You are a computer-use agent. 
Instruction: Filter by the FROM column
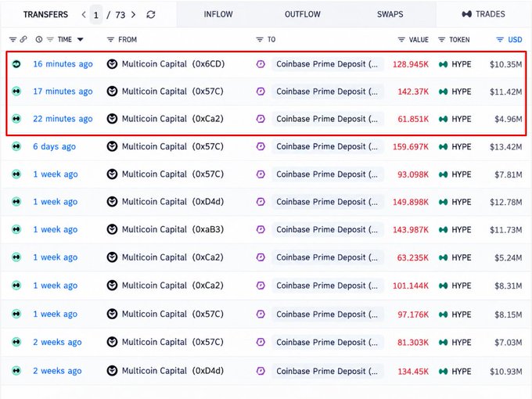110,40
